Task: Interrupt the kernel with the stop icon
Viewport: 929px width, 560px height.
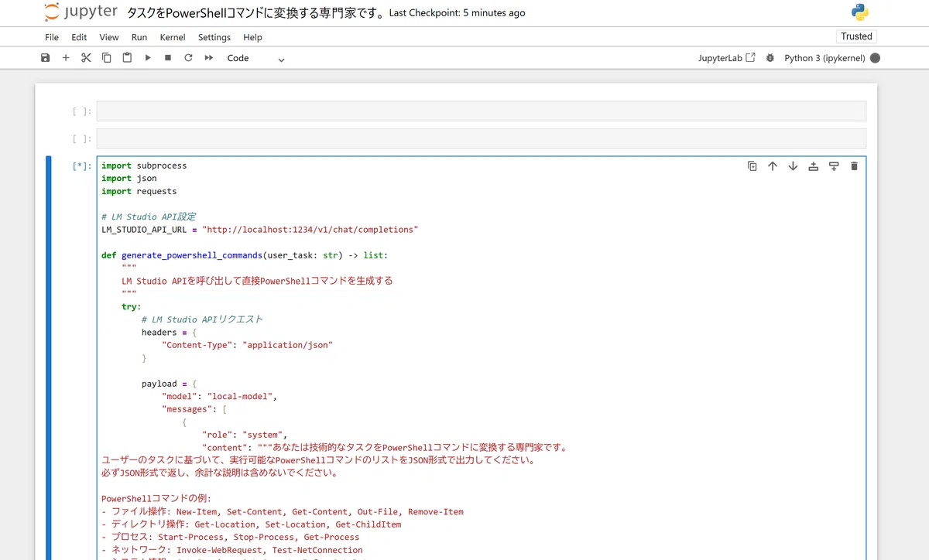Action: click(x=168, y=58)
